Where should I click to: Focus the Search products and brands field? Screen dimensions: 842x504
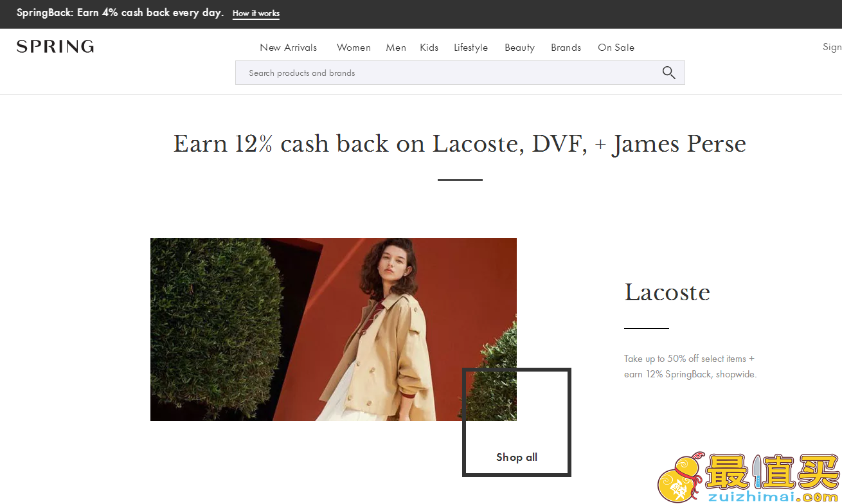click(x=460, y=73)
